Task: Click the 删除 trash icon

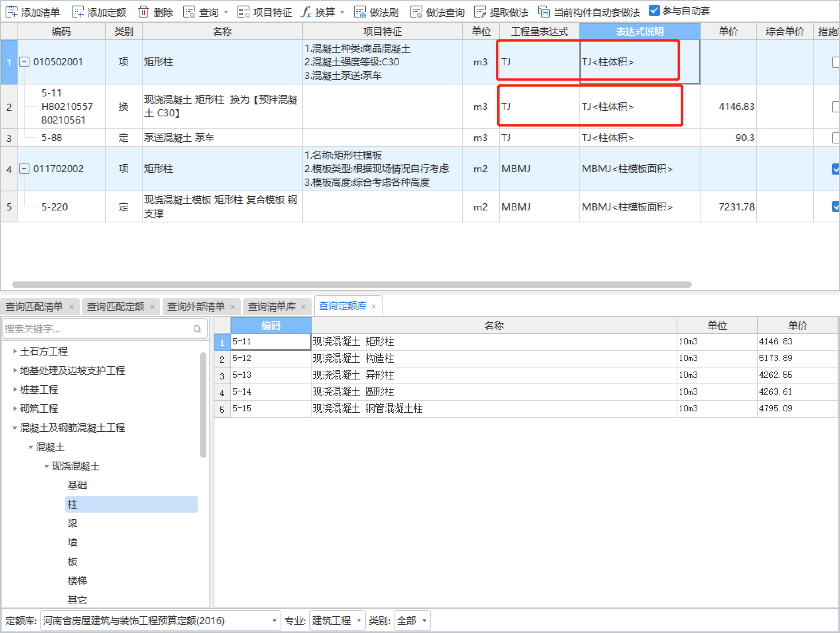Action: click(143, 12)
